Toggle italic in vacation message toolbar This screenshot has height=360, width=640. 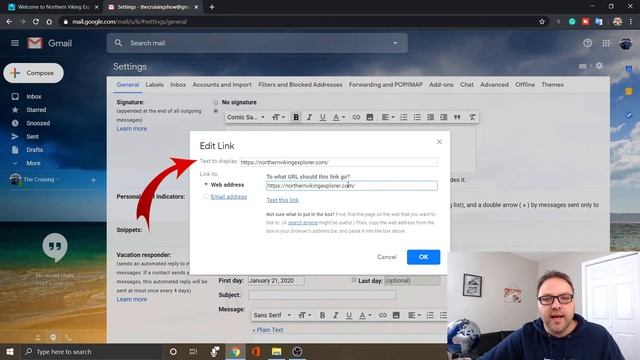(336, 315)
